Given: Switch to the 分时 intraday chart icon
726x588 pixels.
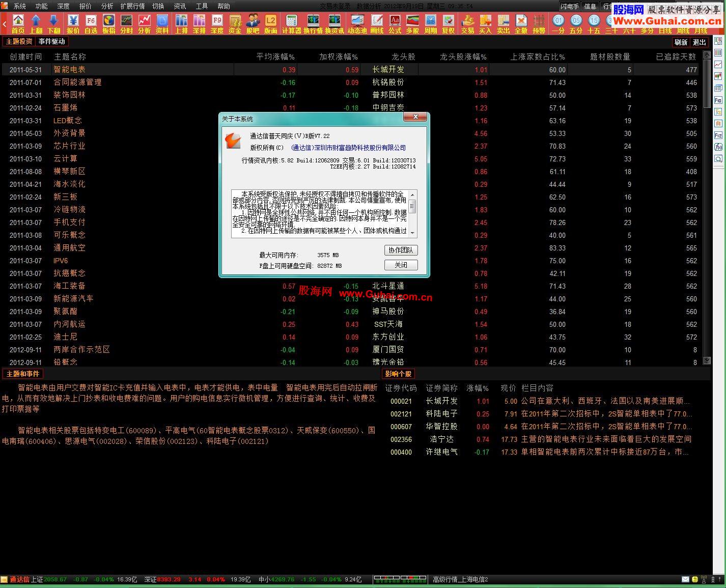Looking at the screenshot, I should tap(126, 24).
